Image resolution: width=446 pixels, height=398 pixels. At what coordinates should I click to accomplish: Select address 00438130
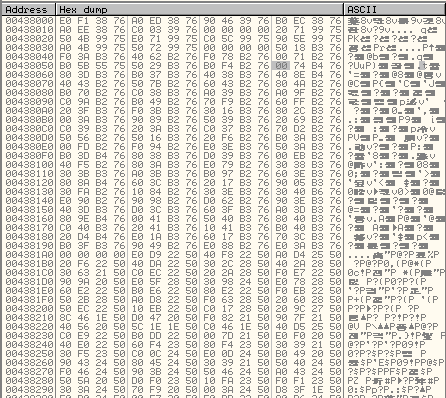pos(29,192)
